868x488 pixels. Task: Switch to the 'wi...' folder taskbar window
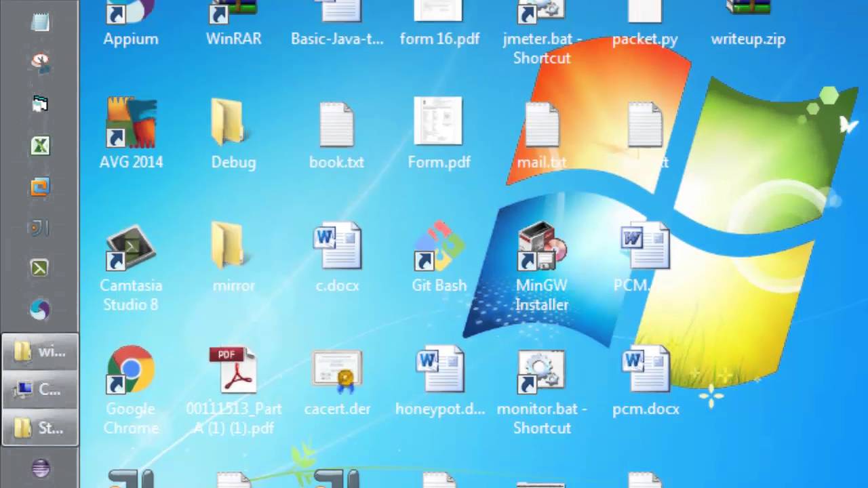(40, 352)
